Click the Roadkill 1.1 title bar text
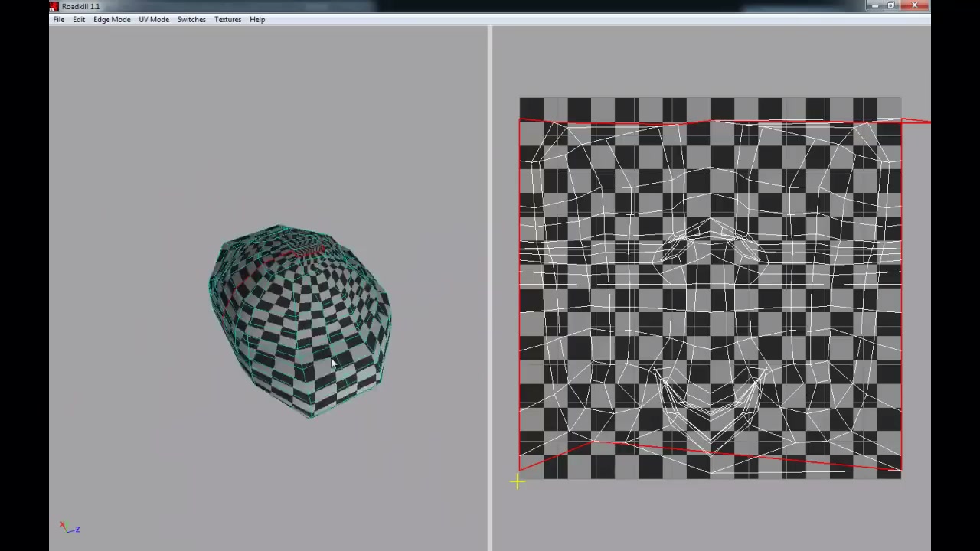This screenshot has height=551, width=980. (80, 6)
